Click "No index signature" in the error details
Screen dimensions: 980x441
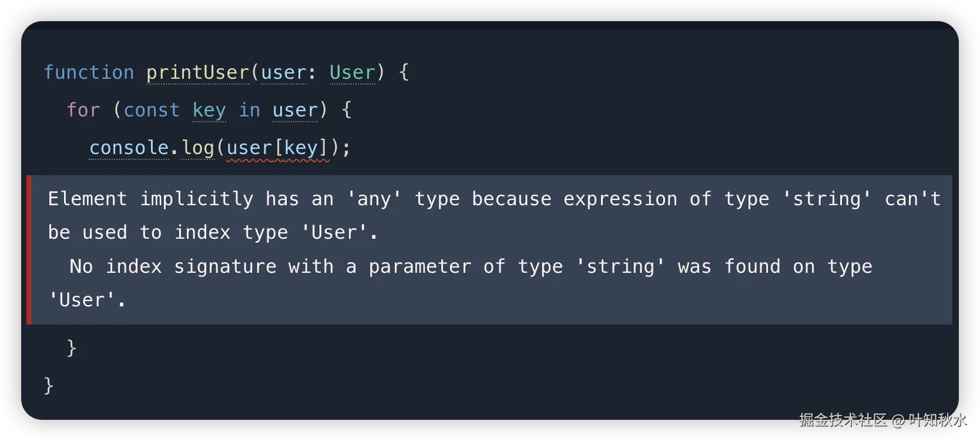click(173, 266)
